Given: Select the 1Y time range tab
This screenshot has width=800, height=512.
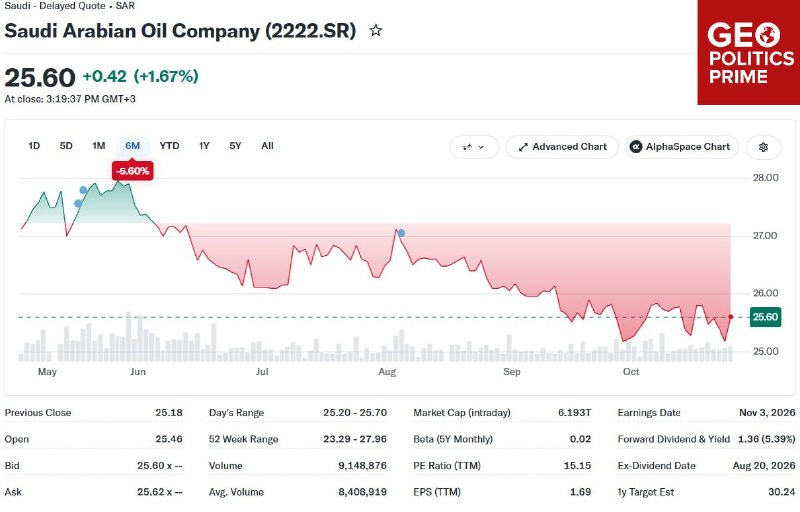Looking at the screenshot, I should click(x=205, y=146).
